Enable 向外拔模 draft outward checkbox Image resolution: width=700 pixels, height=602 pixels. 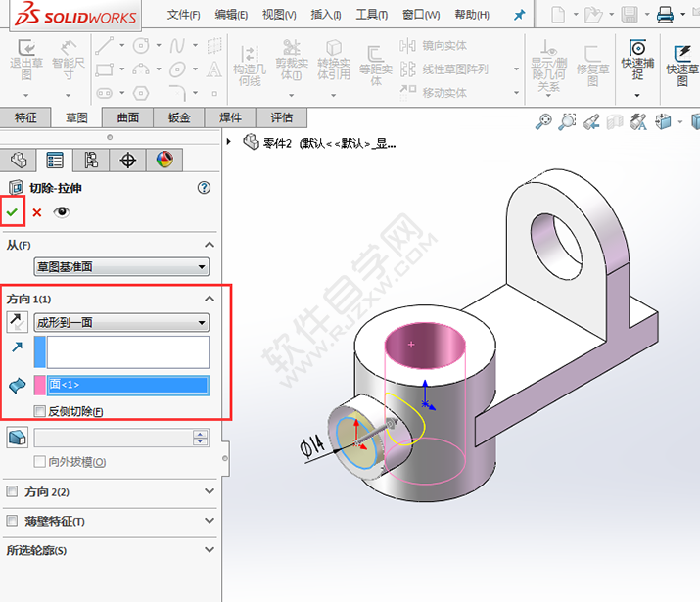pos(40,461)
